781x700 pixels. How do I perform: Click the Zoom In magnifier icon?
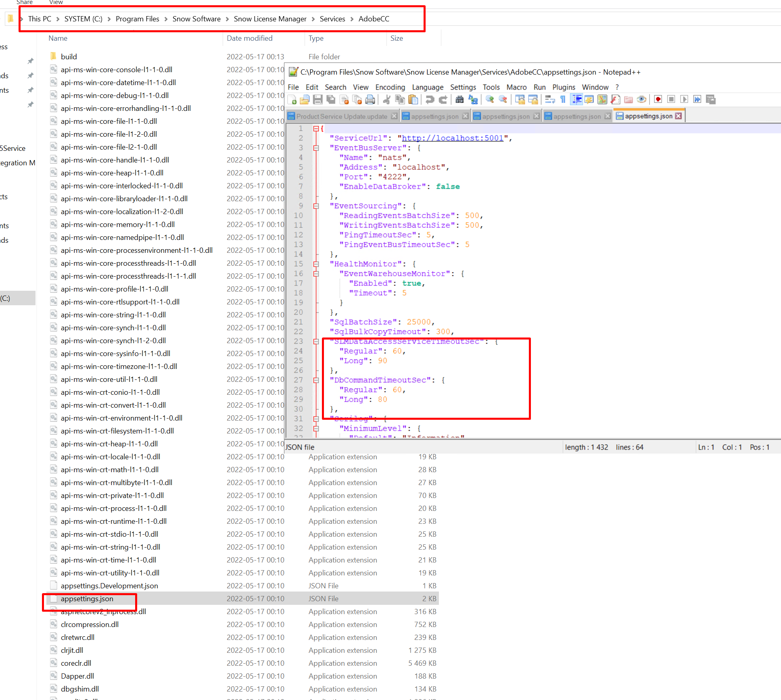point(490,100)
